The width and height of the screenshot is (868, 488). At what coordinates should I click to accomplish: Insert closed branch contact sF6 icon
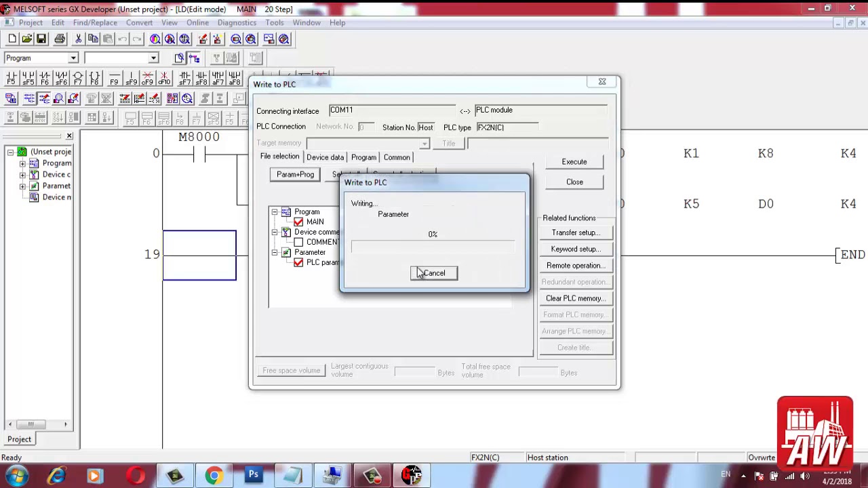[x=61, y=79]
